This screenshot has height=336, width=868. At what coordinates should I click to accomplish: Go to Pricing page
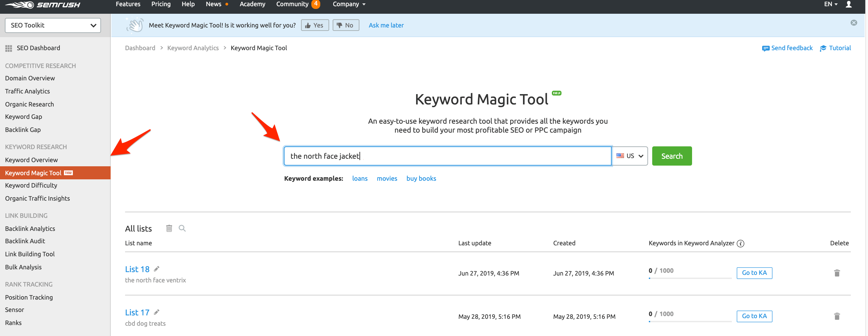(x=161, y=4)
